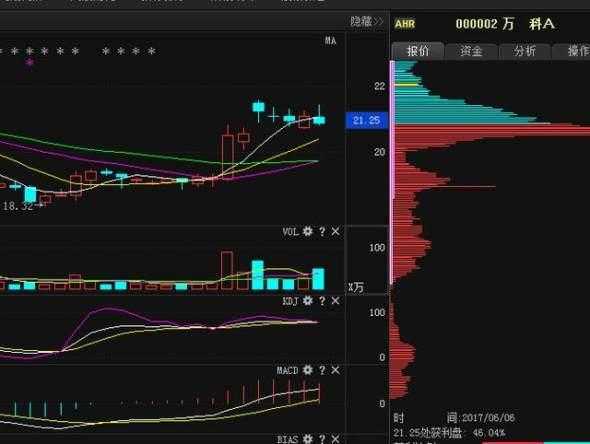This screenshot has height=444, width=590.
Task: Close the VOL indicator panel
Action: [x=335, y=231]
